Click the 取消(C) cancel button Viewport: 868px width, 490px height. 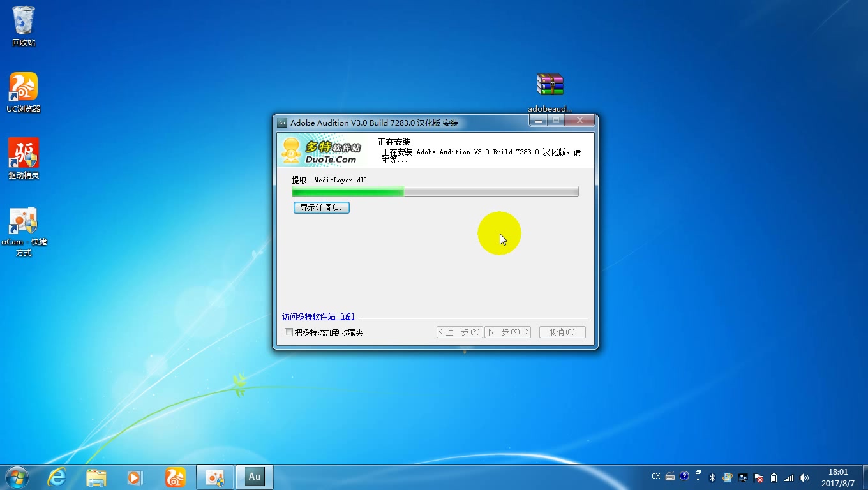(x=562, y=332)
